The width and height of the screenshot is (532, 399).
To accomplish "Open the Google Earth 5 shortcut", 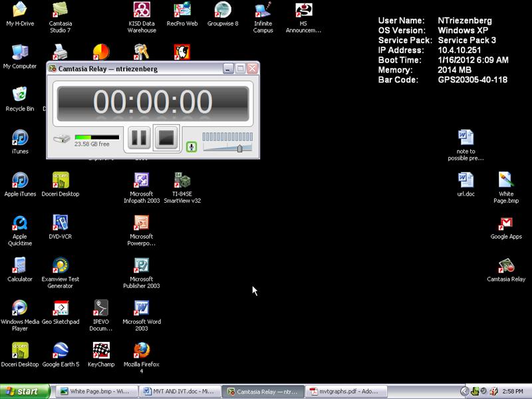I will pos(61,355).
